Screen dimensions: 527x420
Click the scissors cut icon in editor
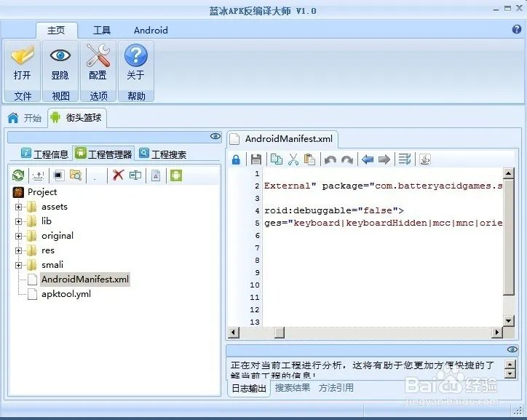coord(293,159)
